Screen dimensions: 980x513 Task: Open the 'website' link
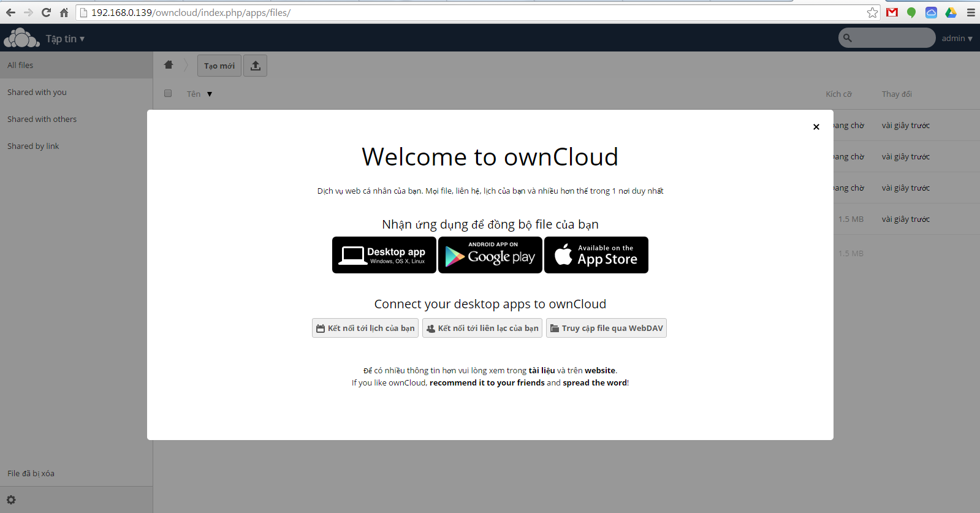coord(600,370)
